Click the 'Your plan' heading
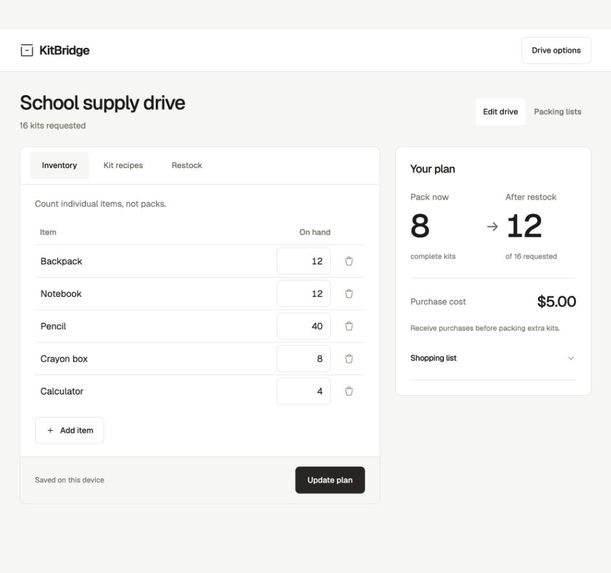Image resolution: width=611 pixels, height=573 pixels. point(433,169)
